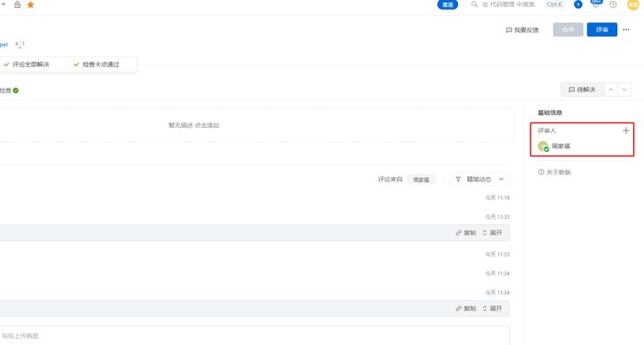Viewport: 644px width, 345px height.
Task: Click the 评论全部解决 check status
Action: click(27, 64)
